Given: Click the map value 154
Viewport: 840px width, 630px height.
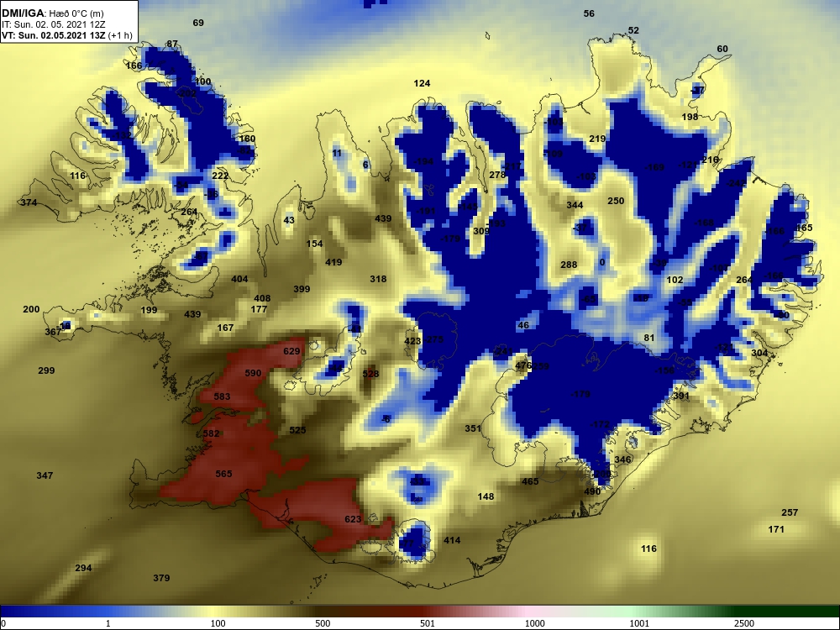Looking at the screenshot, I should coord(314,244).
